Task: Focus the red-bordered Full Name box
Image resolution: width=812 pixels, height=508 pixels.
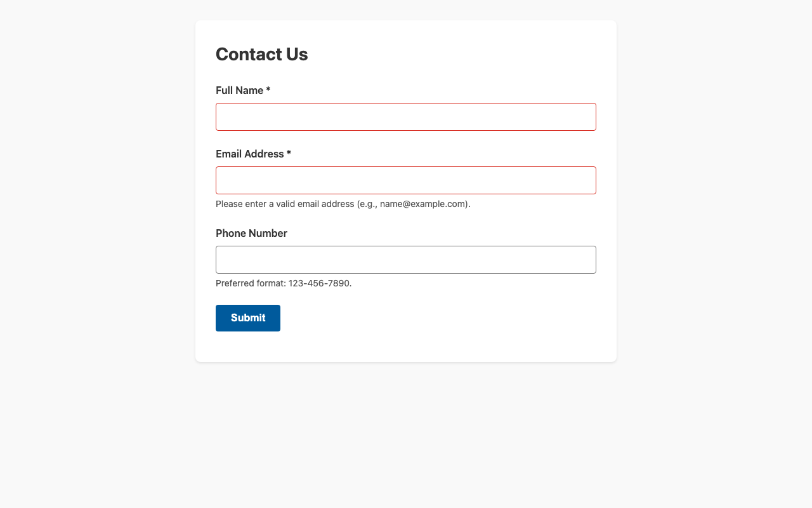Action: (x=406, y=117)
